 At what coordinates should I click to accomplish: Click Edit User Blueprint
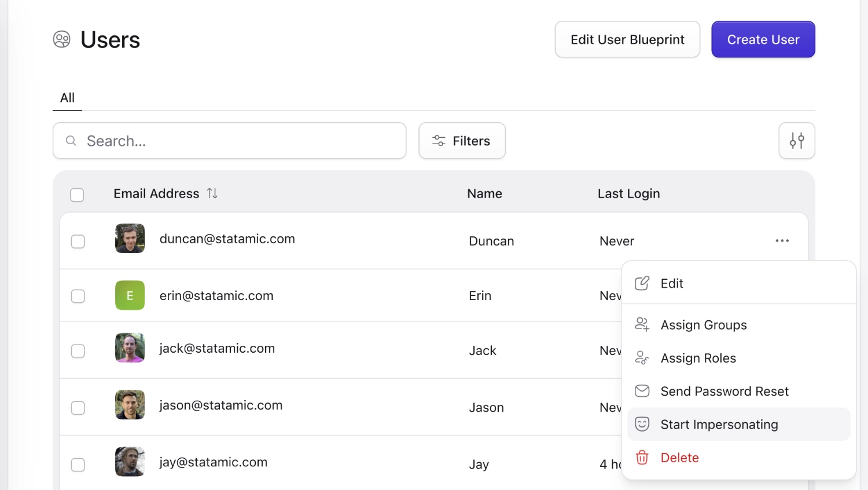pos(627,39)
